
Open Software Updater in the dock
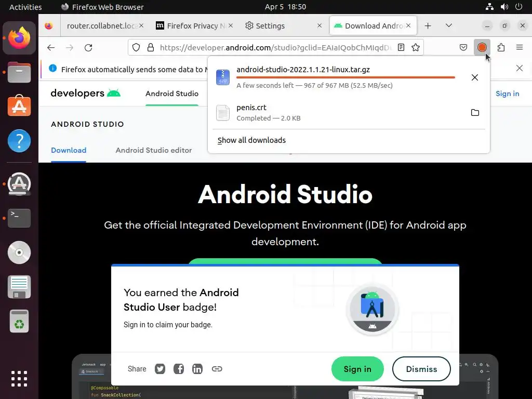[x=19, y=184]
